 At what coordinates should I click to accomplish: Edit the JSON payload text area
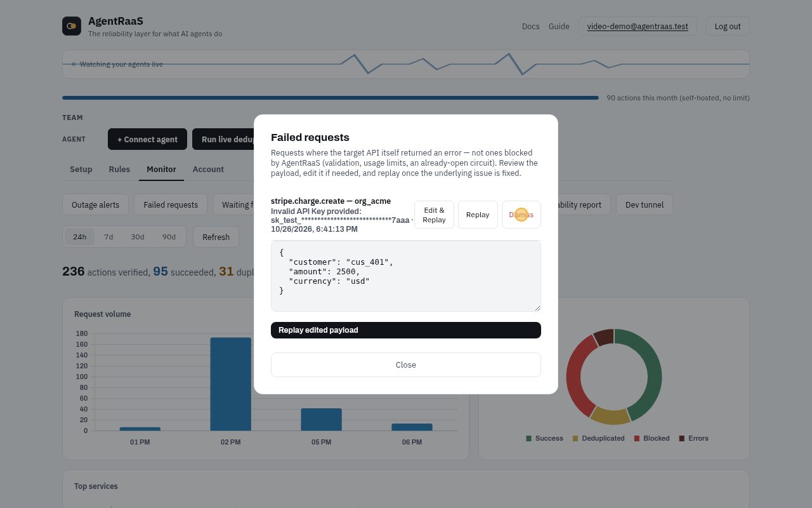tap(406, 276)
